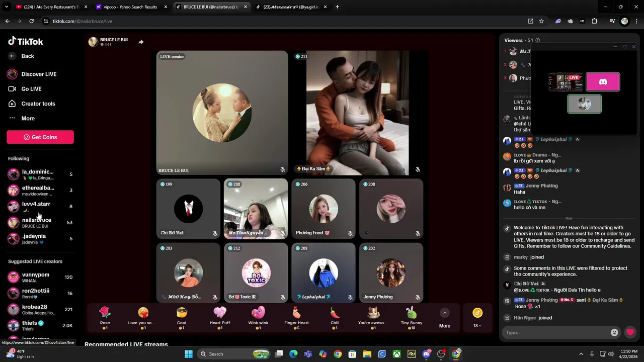Viewport: 644px width, 362px height.
Task: Open etherealba... live in Following
Action: click(40, 191)
